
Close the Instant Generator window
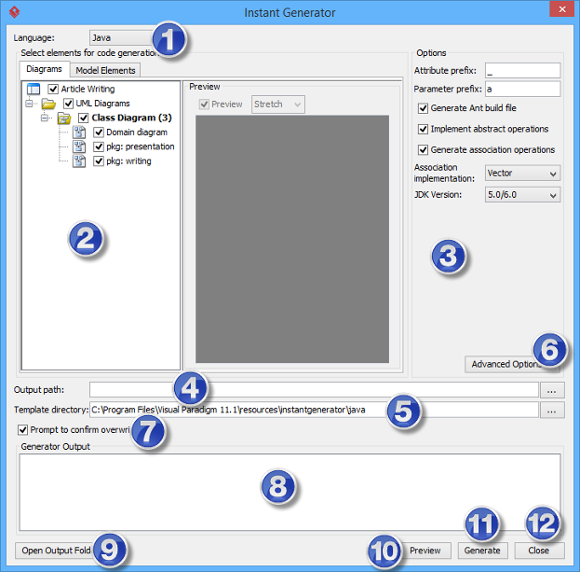pyautogui.click(x=562, y=9)
